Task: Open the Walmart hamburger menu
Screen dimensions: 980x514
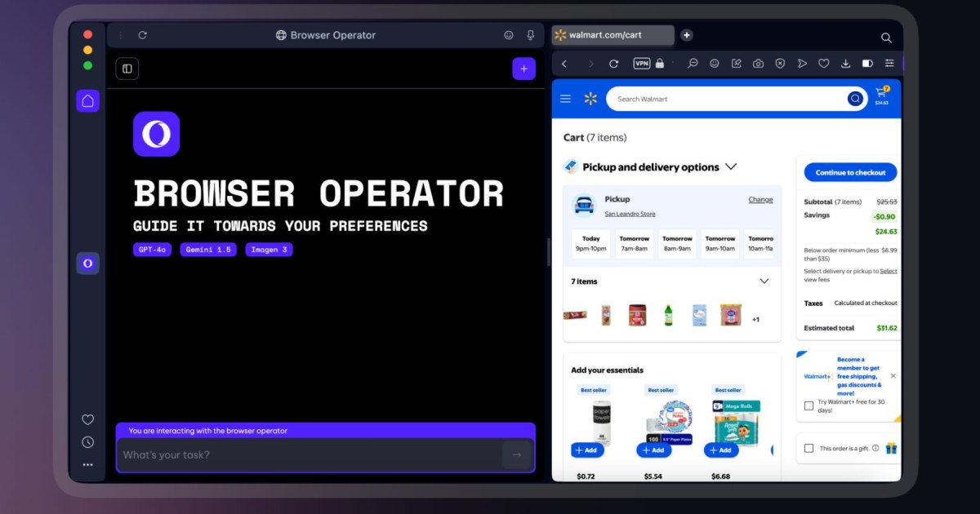Action: click(565, 99)
